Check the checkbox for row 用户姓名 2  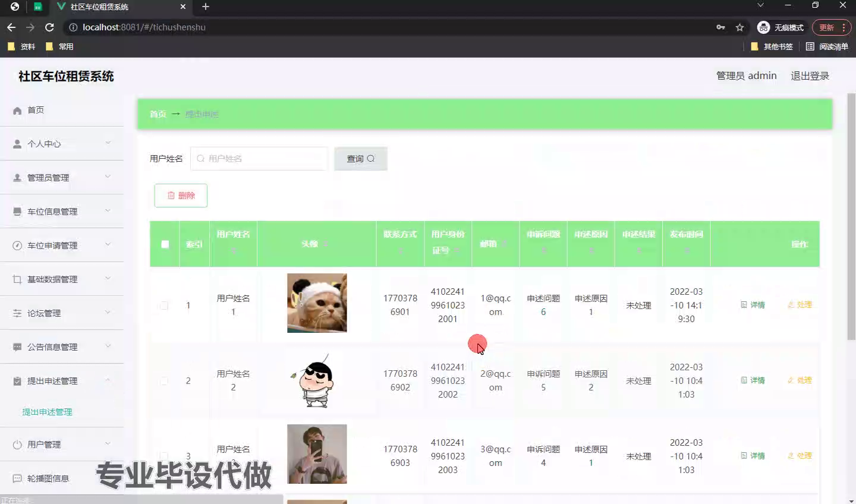tap(164, 381)
